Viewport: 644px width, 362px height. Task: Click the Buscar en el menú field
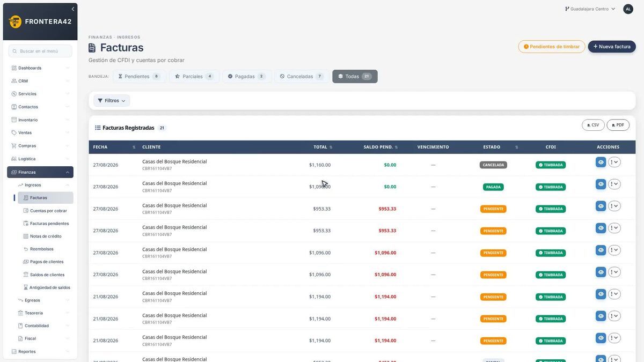point(40,51)
